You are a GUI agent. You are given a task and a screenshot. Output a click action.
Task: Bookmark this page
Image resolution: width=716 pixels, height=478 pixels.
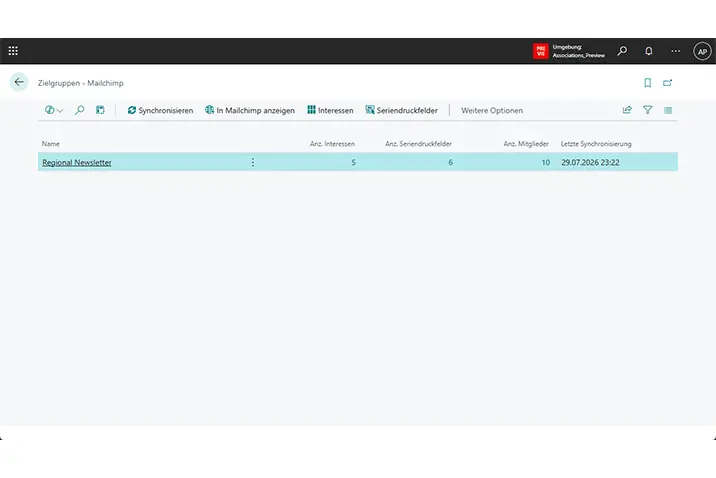pyautogui.click(x=648, y=83)
